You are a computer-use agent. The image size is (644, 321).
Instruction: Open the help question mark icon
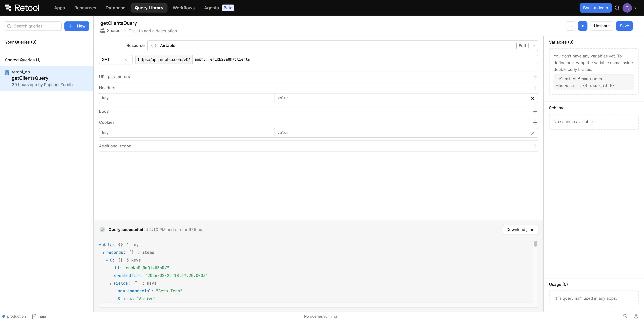click(x=636, y=316)
